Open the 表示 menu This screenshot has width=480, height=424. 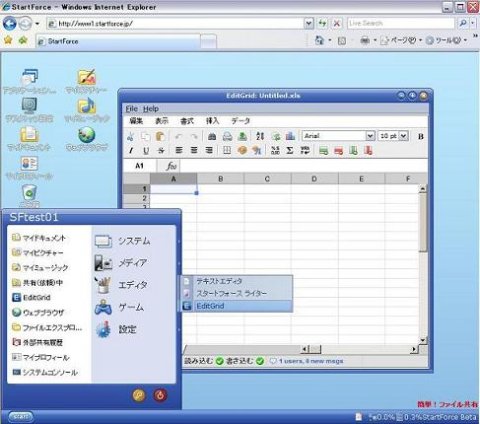click(162, 121)
